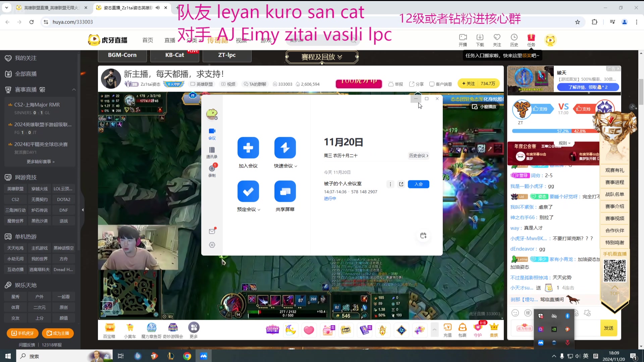
Task: Click the OneDrive cloud icon in the tray popup
Action: coord(554,316)
